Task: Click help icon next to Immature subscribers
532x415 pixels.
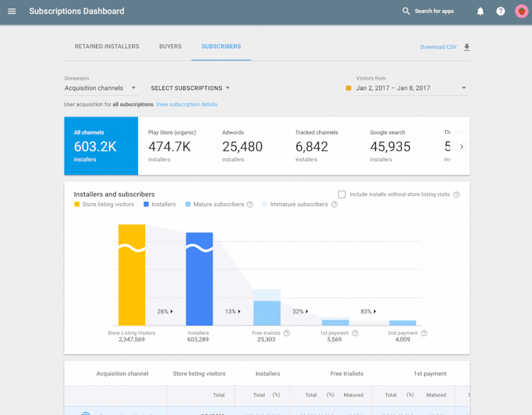Action: point(334,205)
